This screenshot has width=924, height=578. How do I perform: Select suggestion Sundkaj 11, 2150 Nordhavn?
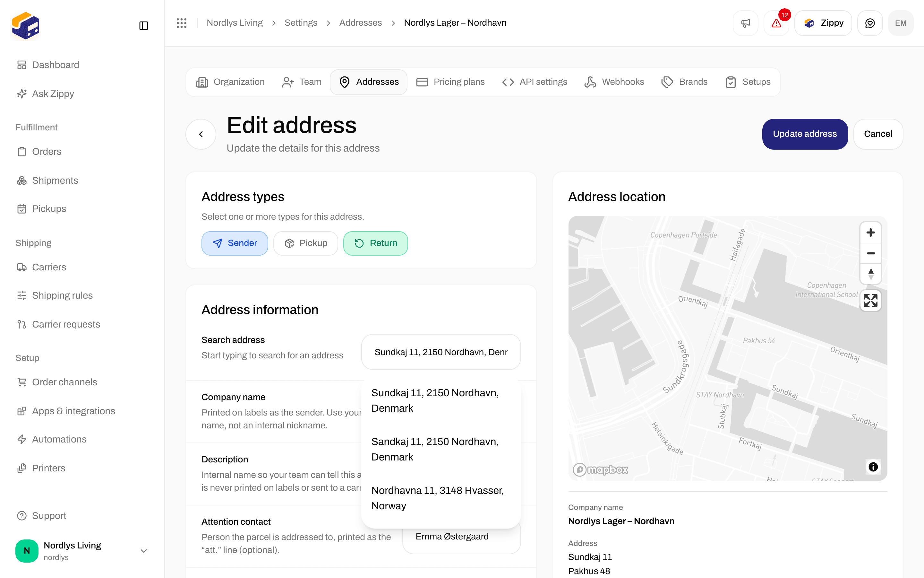point(441,401)
